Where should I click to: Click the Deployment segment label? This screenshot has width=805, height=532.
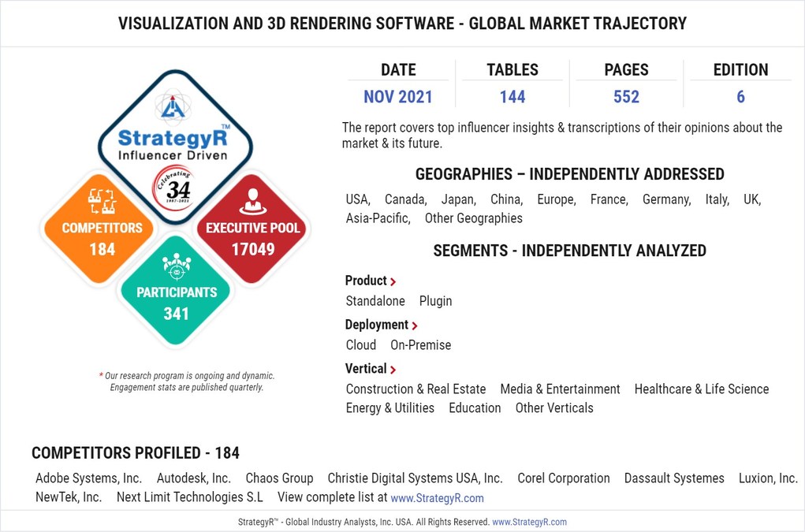(x=377, y=325)
